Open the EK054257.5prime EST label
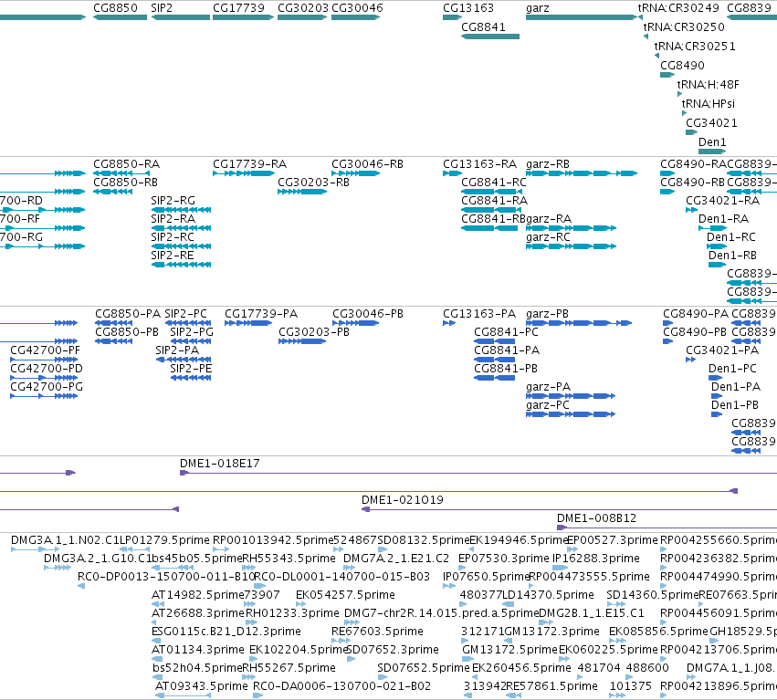 point(345,595)
